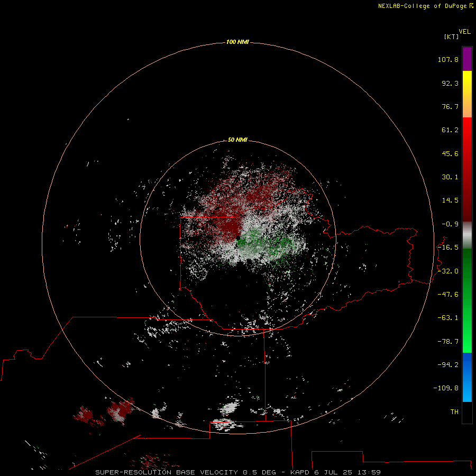Click the -63.1 legend value
This screenshot has height=476, width=476.
click(x=448, y=318)
